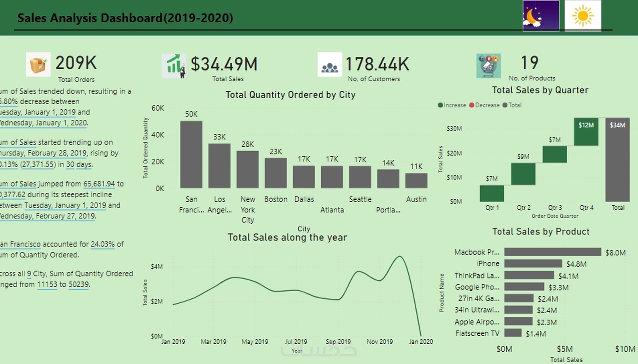Select the iPhone sales bar
The image size is (638, 364).
click(533, 264)
